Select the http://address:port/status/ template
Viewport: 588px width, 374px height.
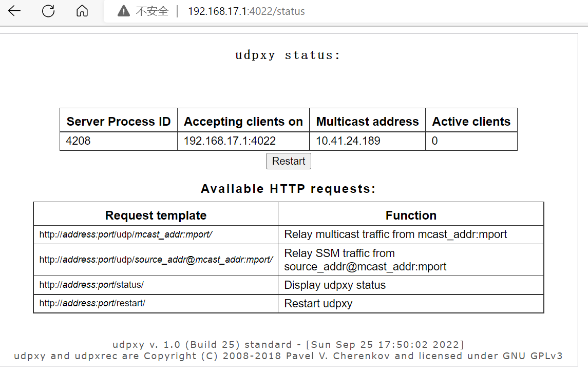point(91,285)
